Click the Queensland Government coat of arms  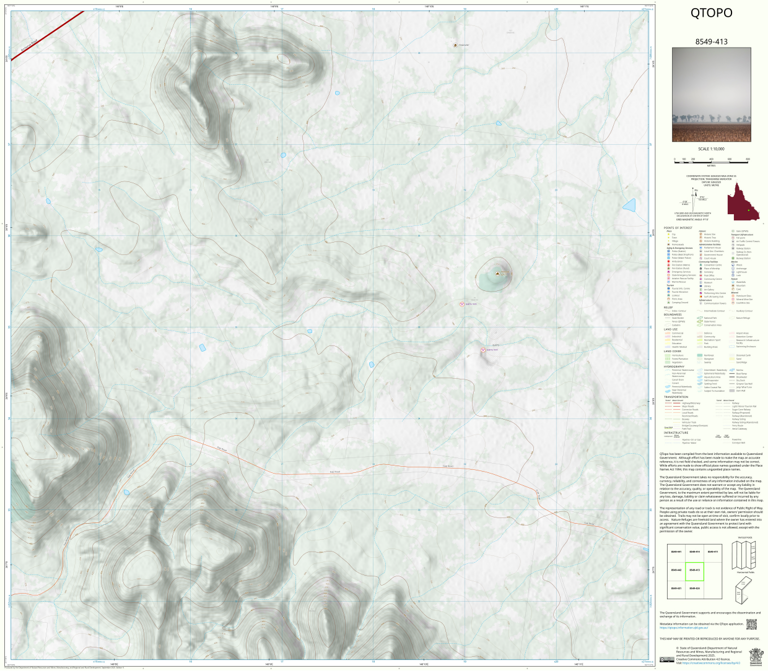(x=756, y=657)
